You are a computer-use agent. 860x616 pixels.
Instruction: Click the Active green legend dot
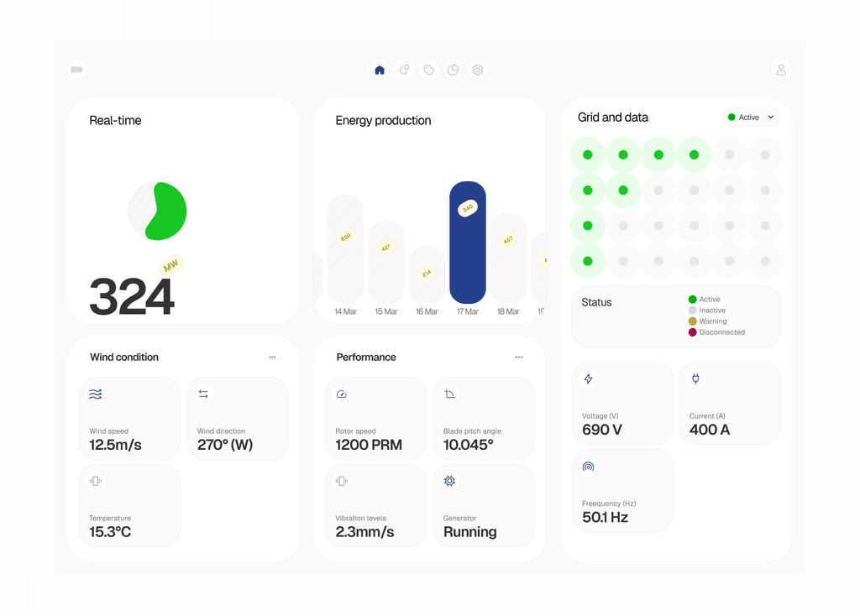click(692, 300)
